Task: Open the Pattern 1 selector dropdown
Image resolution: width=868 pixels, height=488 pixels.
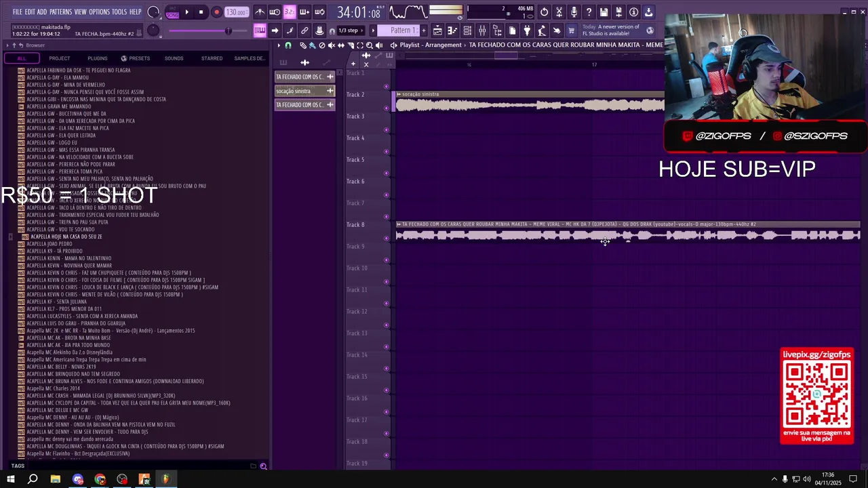Action: (398, 30)
